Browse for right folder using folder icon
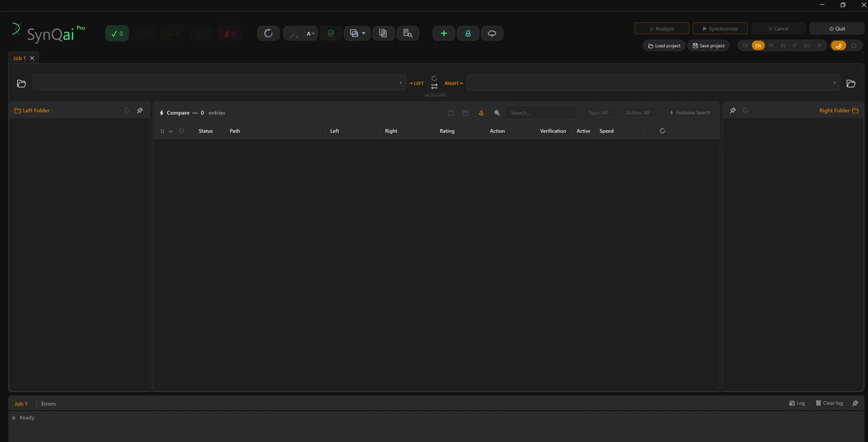 point(851,83)
